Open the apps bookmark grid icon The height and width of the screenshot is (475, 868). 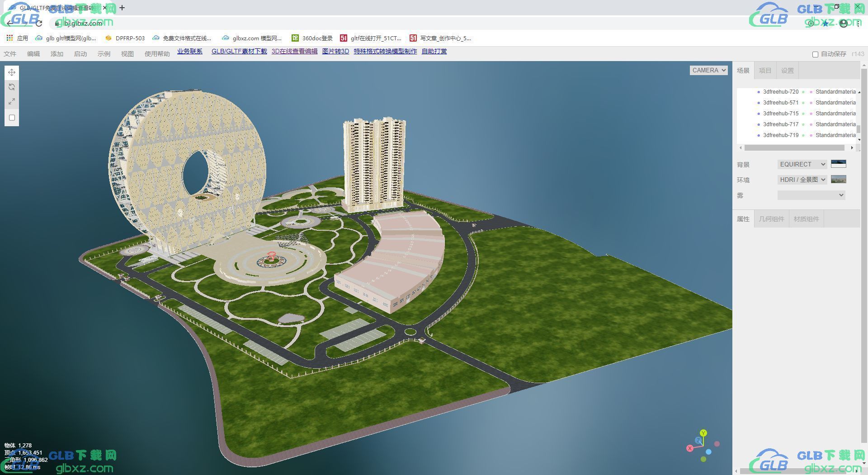coord(9,38)
